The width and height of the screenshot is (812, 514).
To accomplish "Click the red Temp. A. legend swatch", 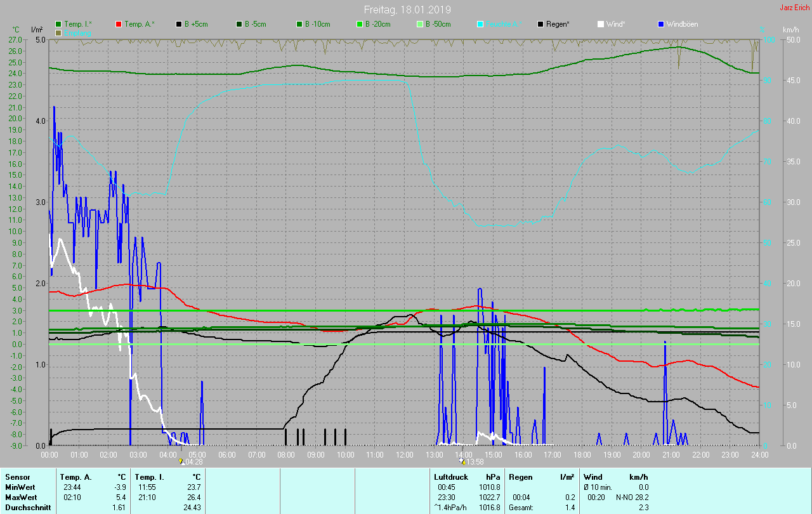I will [x=119, y=24].
